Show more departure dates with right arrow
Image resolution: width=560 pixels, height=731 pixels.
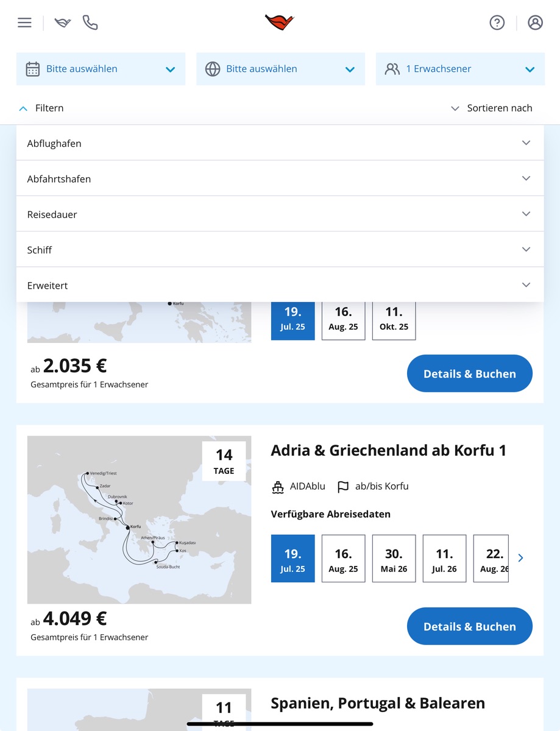(520, 558)
